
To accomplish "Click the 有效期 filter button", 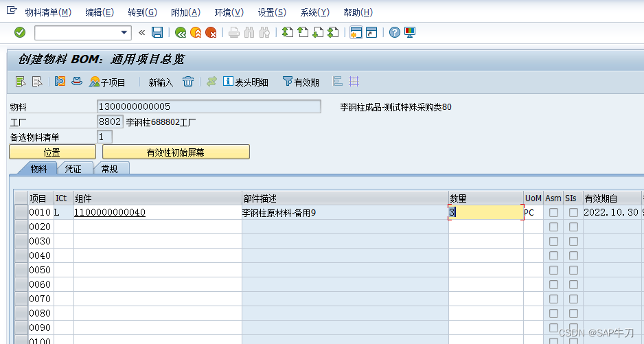I will coord(301,82).
